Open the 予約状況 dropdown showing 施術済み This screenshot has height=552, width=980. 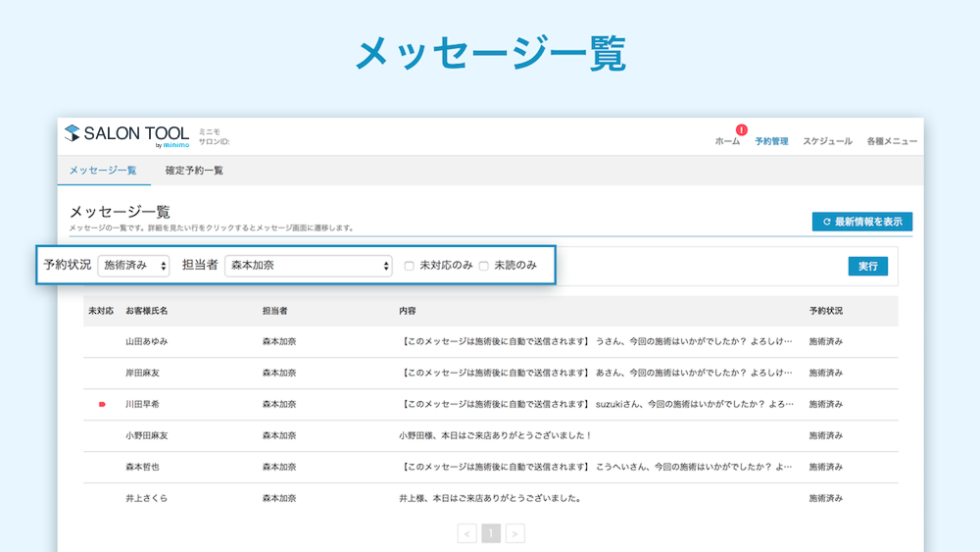pyautogui.click(x=133, y=266)
